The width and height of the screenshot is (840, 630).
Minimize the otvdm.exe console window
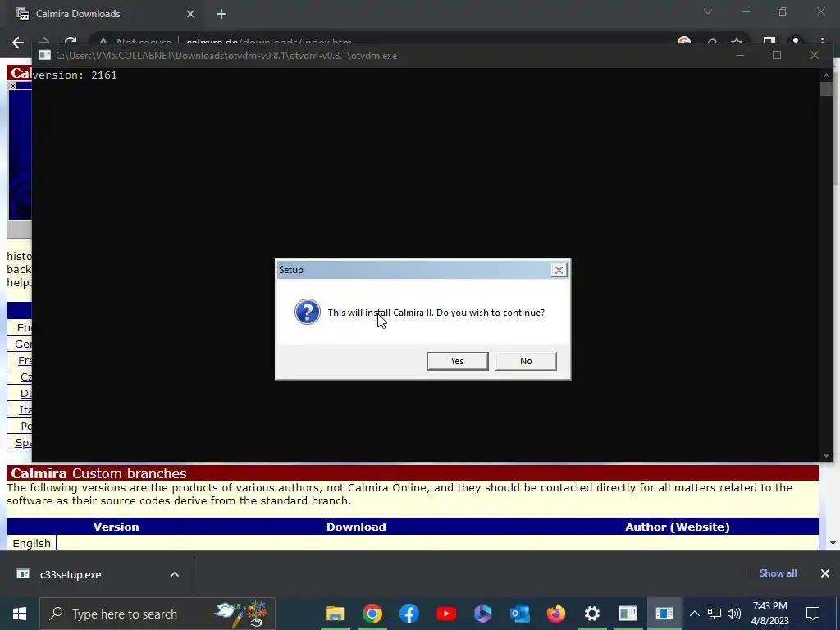740,55
